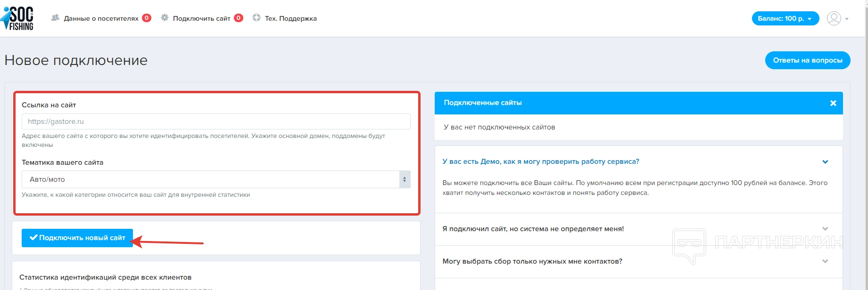The width and height of the screenshot is (868, 290).
Task: Click the red badge on Подключить сайт
Action: coord(239,18)
